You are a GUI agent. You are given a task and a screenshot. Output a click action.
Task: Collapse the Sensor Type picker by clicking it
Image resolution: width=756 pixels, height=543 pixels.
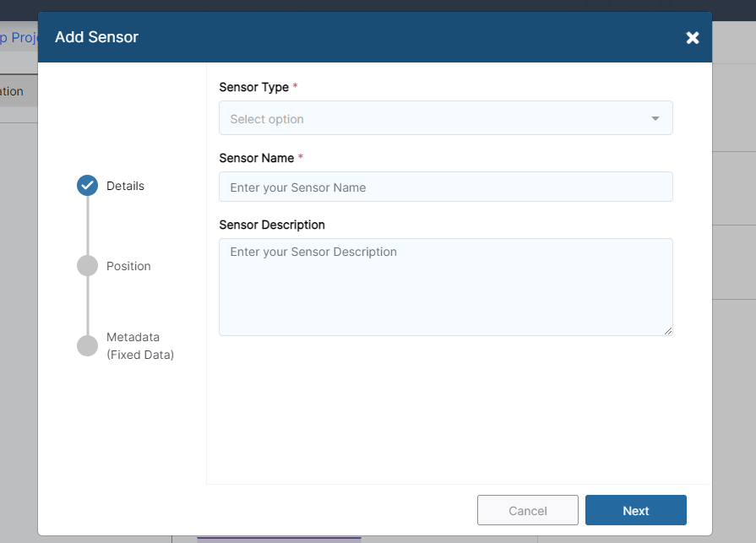(x=445, y=118)
